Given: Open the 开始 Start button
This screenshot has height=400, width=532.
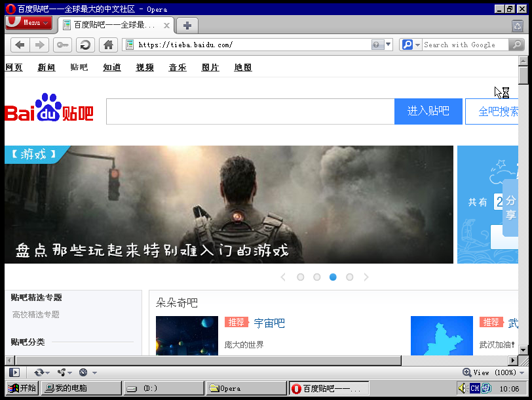Looking at the screenshot, I should [22, 388].
